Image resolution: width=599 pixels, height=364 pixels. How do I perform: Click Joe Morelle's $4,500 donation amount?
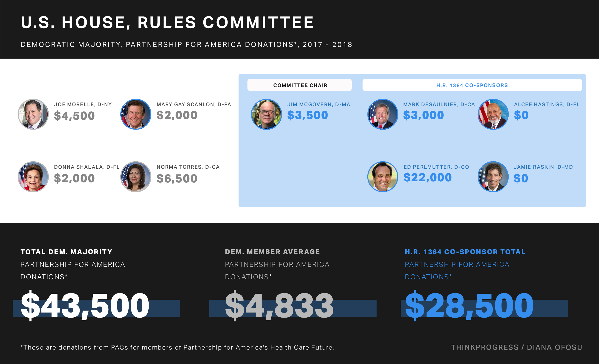pyautogui.click(x=74, y=116)
